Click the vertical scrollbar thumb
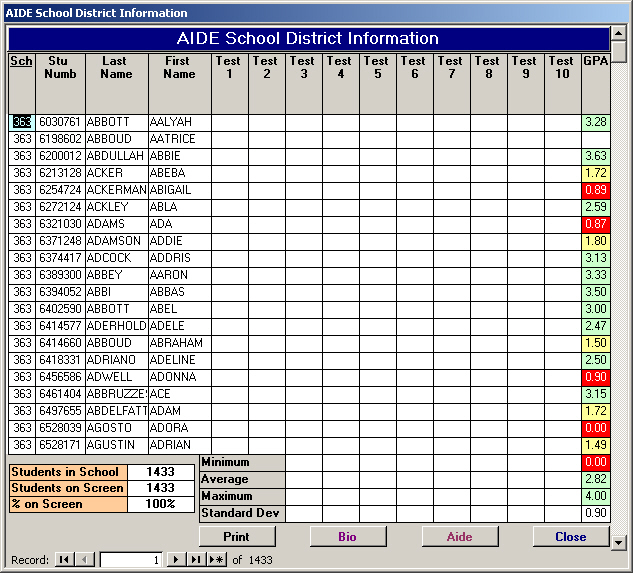Screen dimensions: 633x573 [618, 51]
